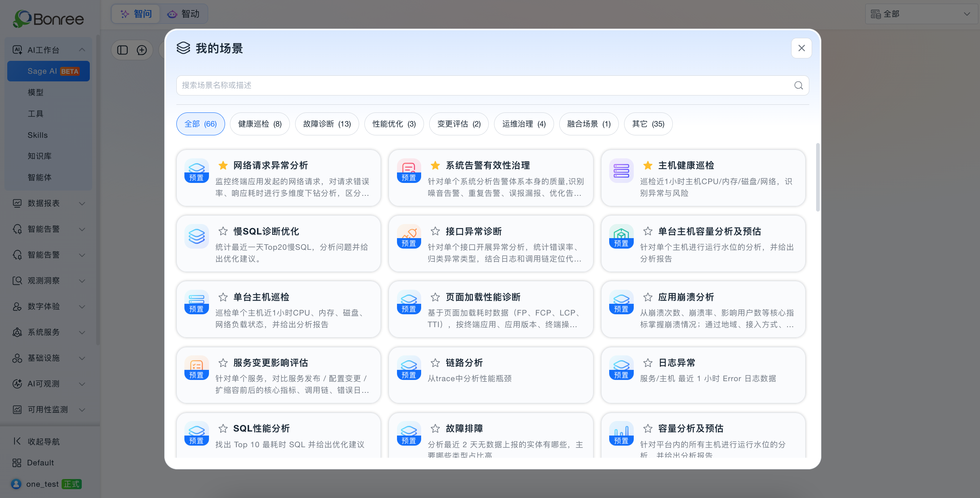980x498 pixels.
Task: Click the 容量分析及预估 chart icon
Action: (621, 434)
